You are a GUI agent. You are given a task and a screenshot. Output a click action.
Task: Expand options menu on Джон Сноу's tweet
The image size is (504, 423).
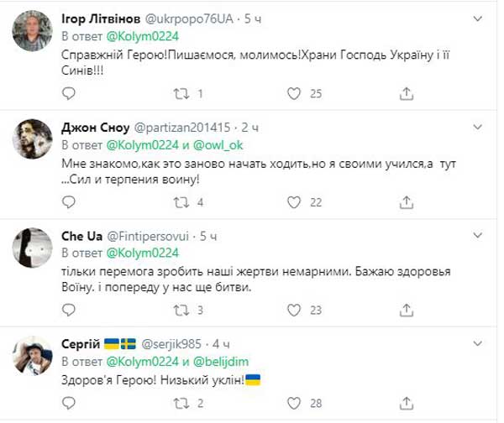pos(477,127)
